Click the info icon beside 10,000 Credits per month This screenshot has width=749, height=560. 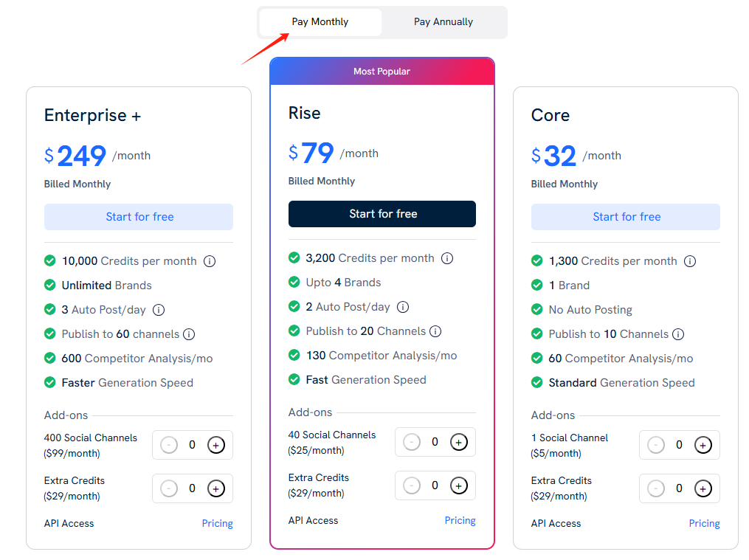tap(210, 260)
